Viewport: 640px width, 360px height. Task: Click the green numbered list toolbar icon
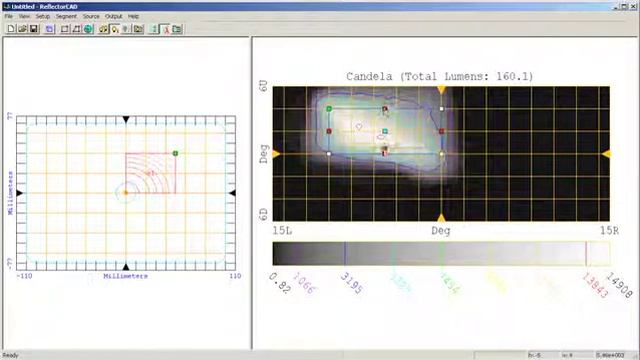[x=154, y=29]
